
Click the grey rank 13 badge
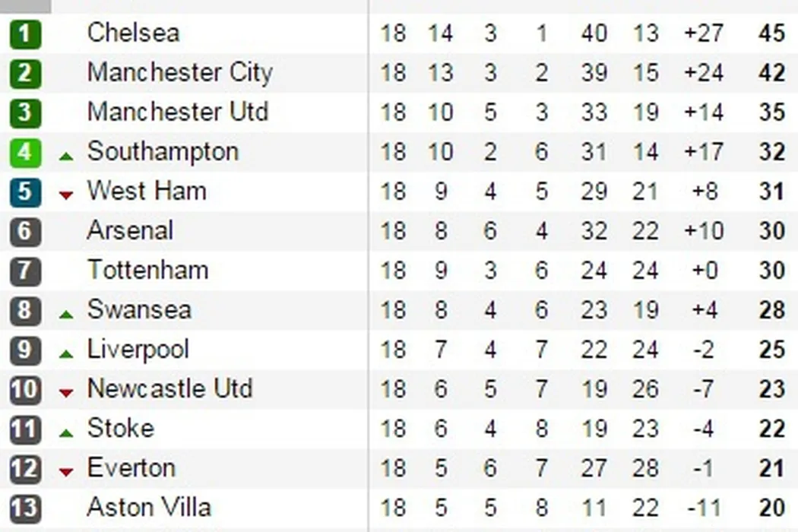point(25,508)
